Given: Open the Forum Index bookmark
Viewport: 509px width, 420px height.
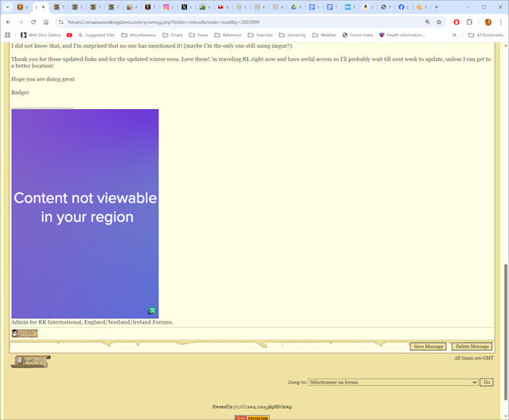Looking at the screenshot, I should 358,35.
